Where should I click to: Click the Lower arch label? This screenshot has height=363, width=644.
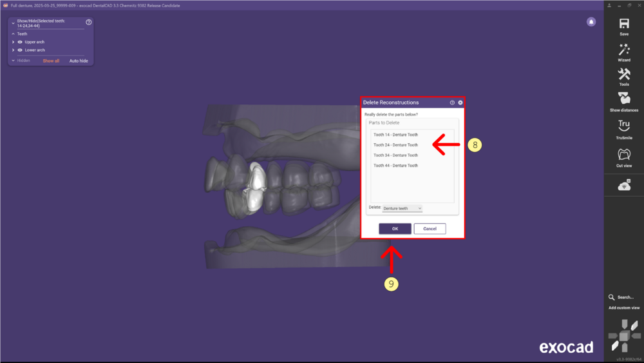point(35,50)
